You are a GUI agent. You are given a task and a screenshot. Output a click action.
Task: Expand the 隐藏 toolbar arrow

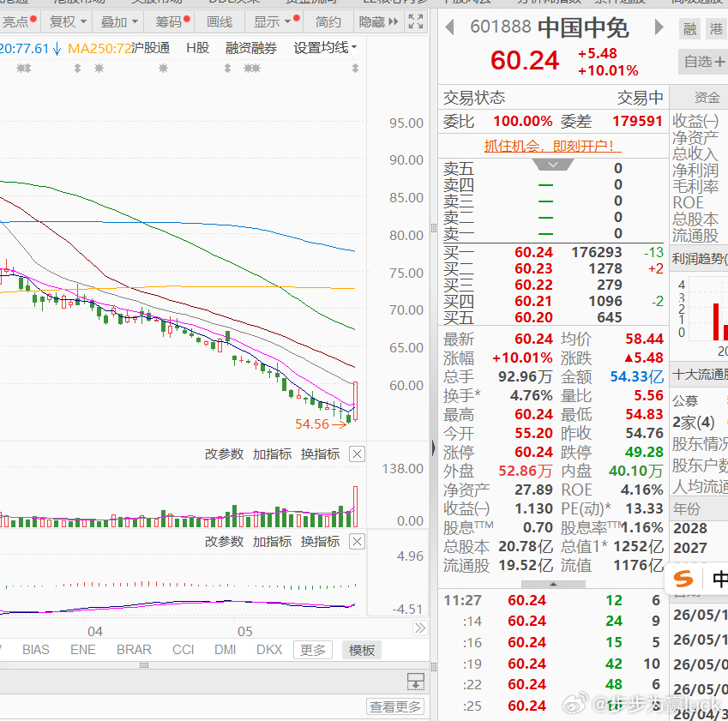378,21
